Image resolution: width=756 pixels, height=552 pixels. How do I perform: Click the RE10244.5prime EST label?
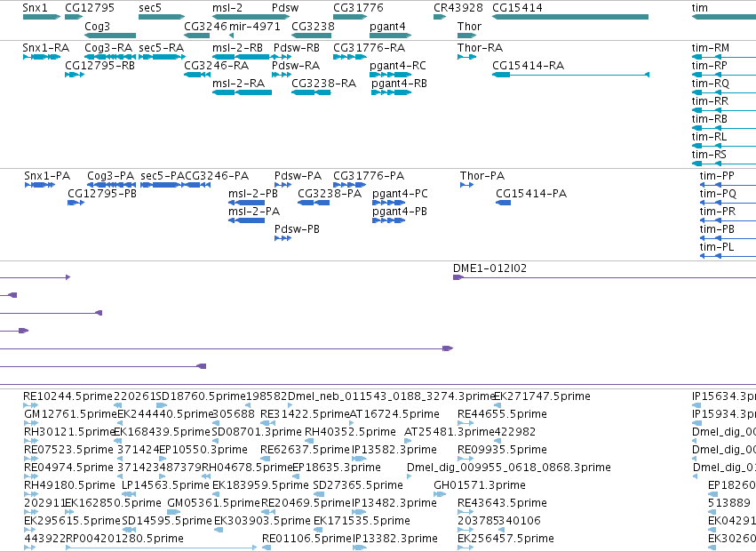pyautogui.click(x=68, y=396)
